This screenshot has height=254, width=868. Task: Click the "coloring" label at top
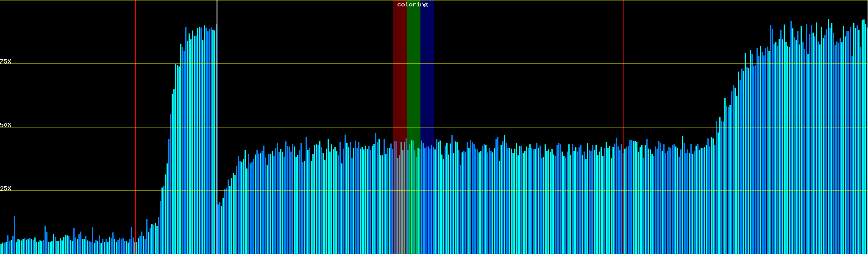pos(412,5)
